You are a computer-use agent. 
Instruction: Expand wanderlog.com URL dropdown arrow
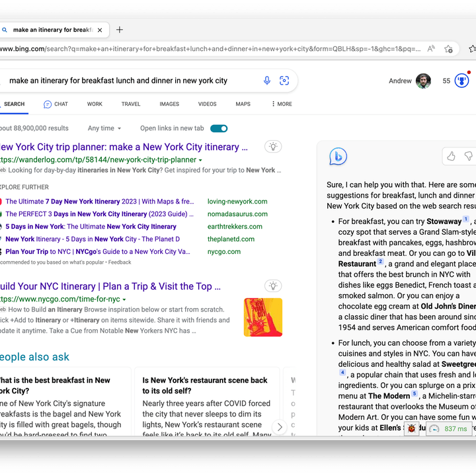(200, 160)
